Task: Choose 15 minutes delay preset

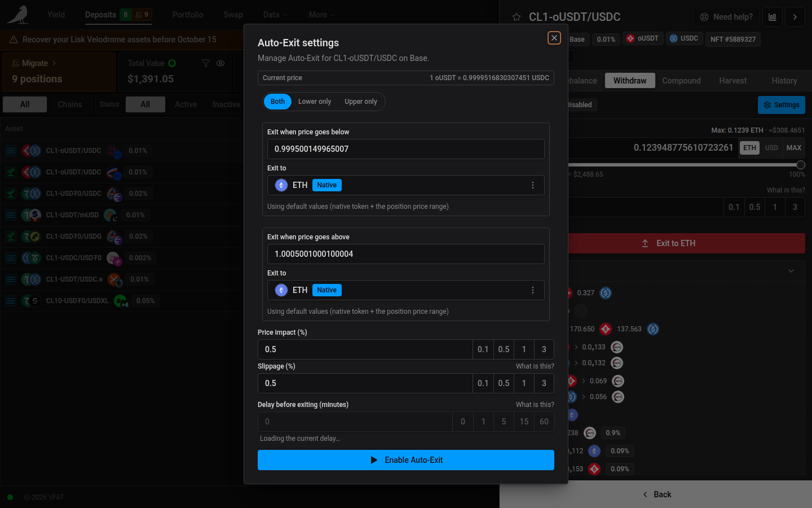Action: coord(524,422)
